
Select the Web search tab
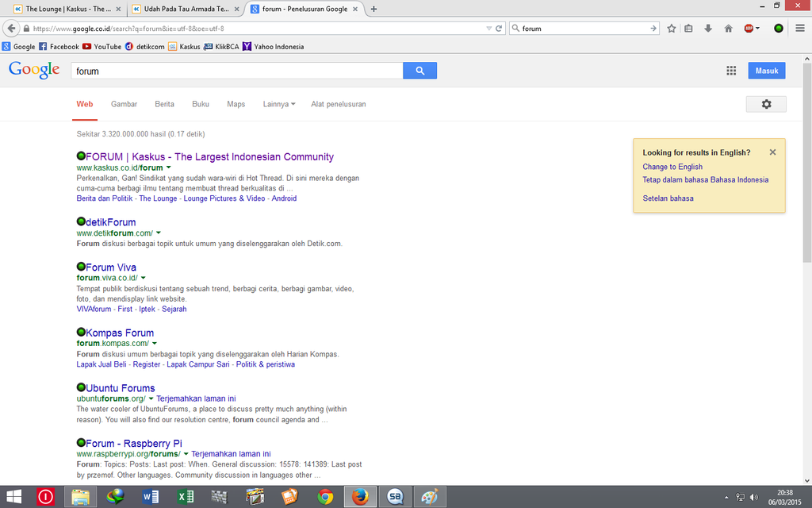(84, 104)
